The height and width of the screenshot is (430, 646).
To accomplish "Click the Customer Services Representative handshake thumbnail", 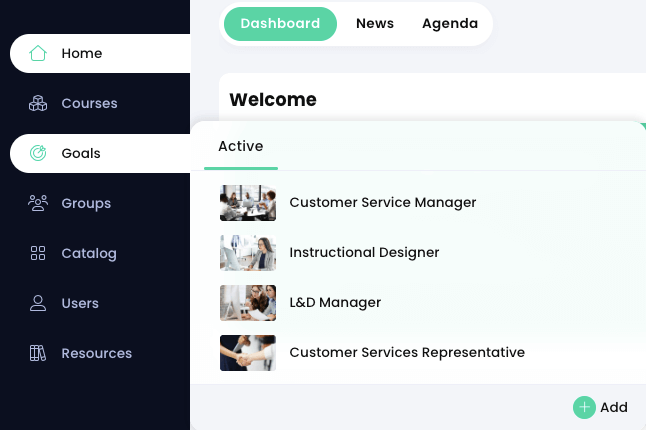I will pyautogui.click(x=248, y=353).
